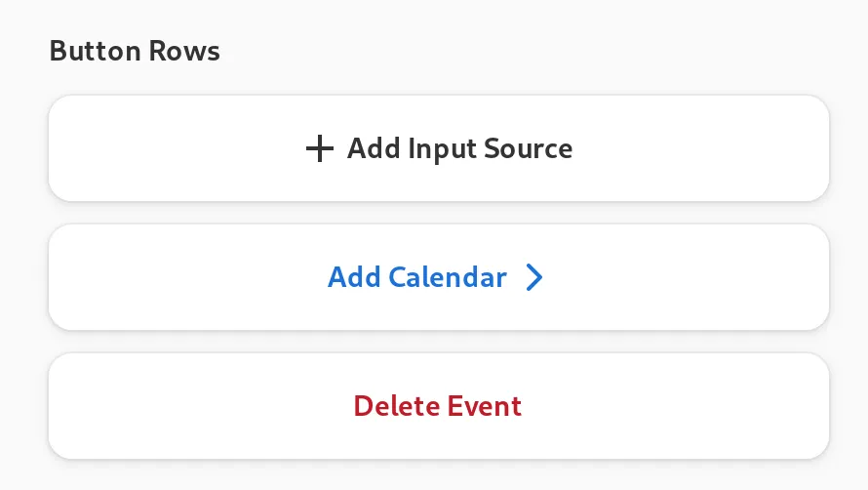Click the Add Input Source label text
The height and width of the screenshot is (490, 868).
point(459,149)
